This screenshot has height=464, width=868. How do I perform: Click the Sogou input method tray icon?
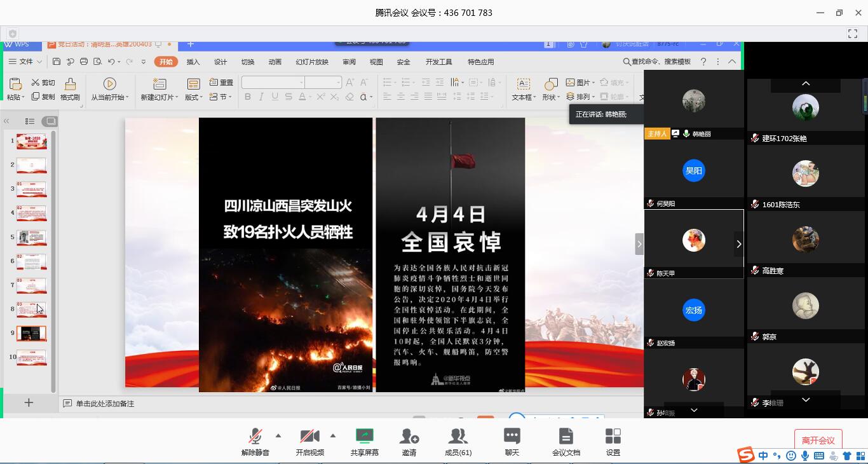pyautogui.click(x=745, y=455)
